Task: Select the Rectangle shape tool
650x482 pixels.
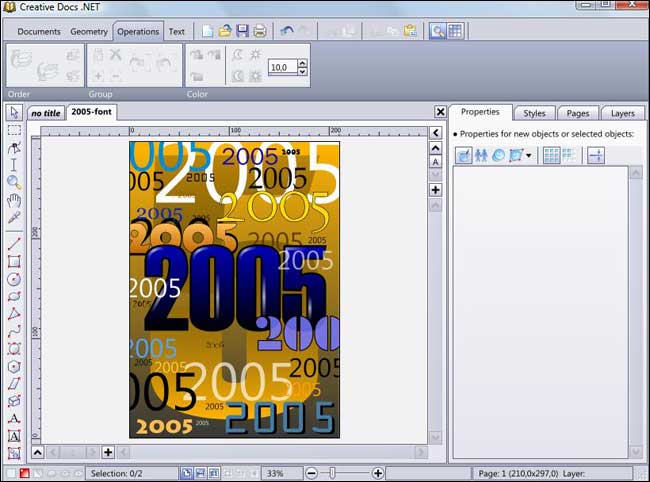Action: [x=14, y=261]
